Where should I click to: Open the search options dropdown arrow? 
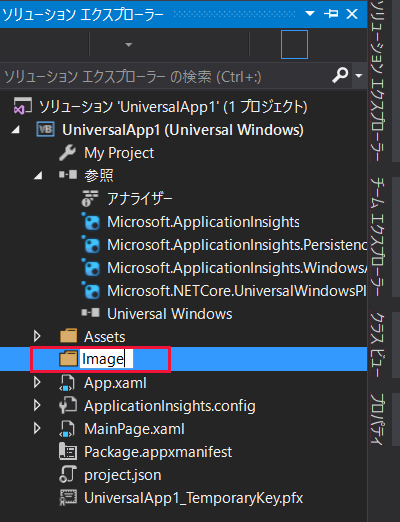pyautogui.click(x=359, y=76)
